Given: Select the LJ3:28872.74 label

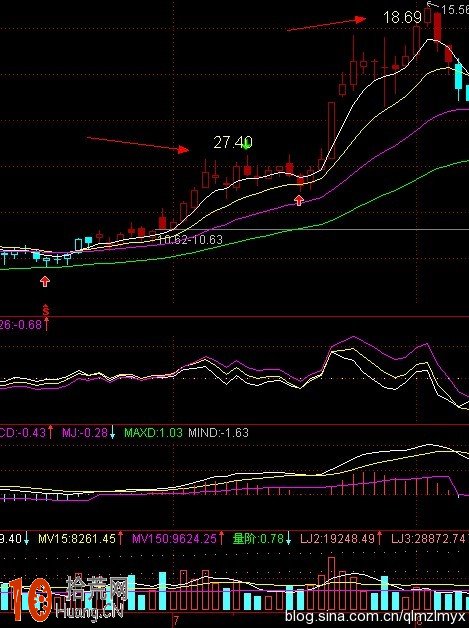Looking at the screenshot, I should coord(430,538).
